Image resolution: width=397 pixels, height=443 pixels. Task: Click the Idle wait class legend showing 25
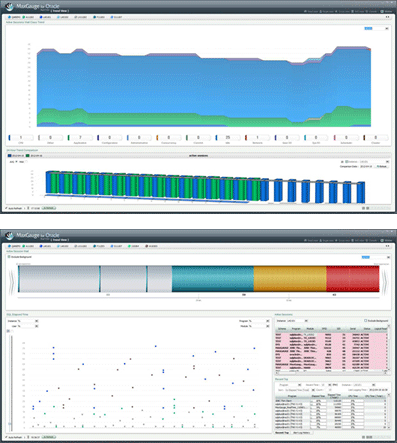[x=228, y=138]
